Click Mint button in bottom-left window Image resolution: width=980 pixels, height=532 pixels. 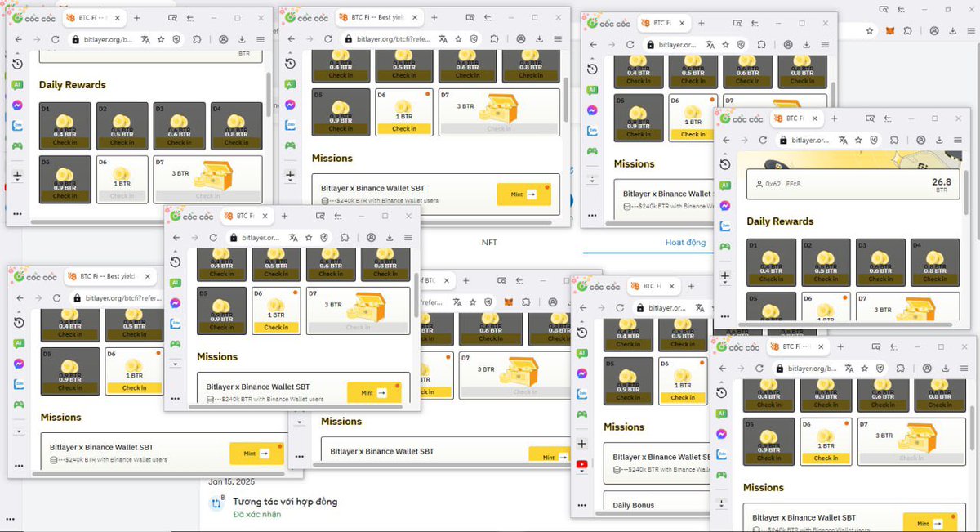click(x=256, y=454)
